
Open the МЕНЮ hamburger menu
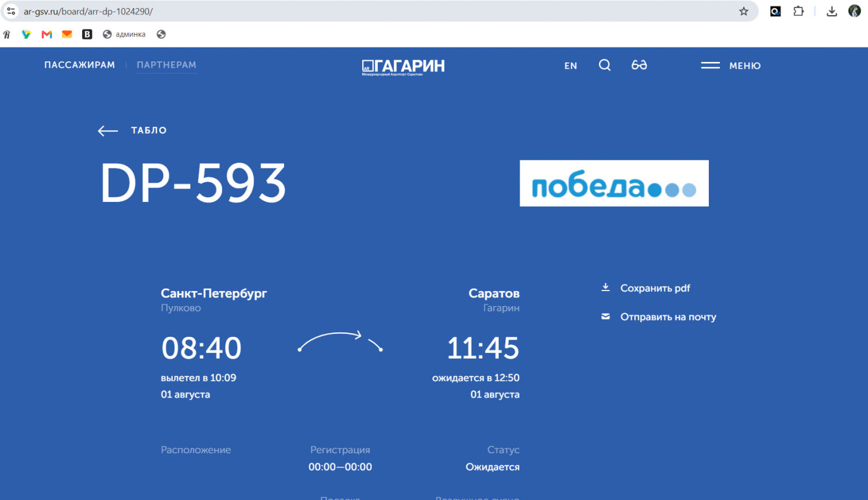(x=731, y=65)
